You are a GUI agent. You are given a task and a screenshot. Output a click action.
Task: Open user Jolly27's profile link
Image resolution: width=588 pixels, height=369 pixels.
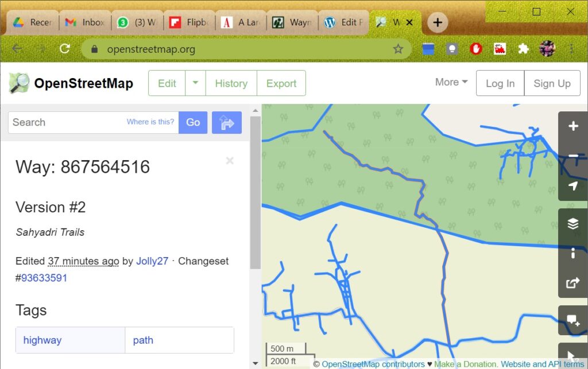pos(152,261)
